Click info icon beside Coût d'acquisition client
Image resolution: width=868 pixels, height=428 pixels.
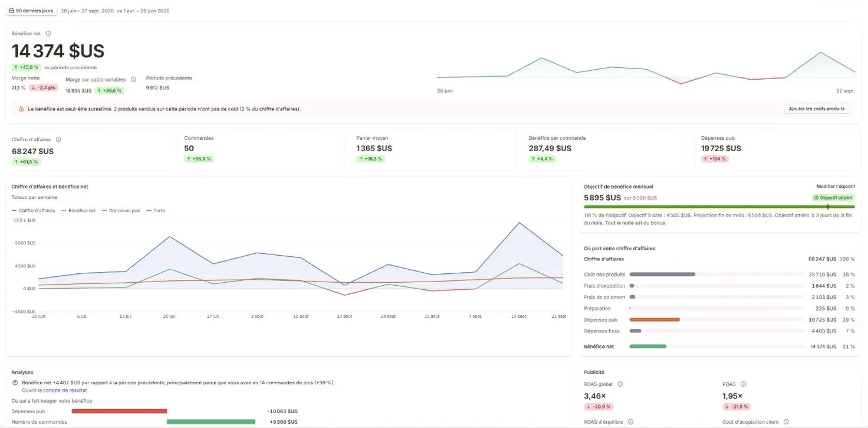pyautogui.click(x=786, y=422)
